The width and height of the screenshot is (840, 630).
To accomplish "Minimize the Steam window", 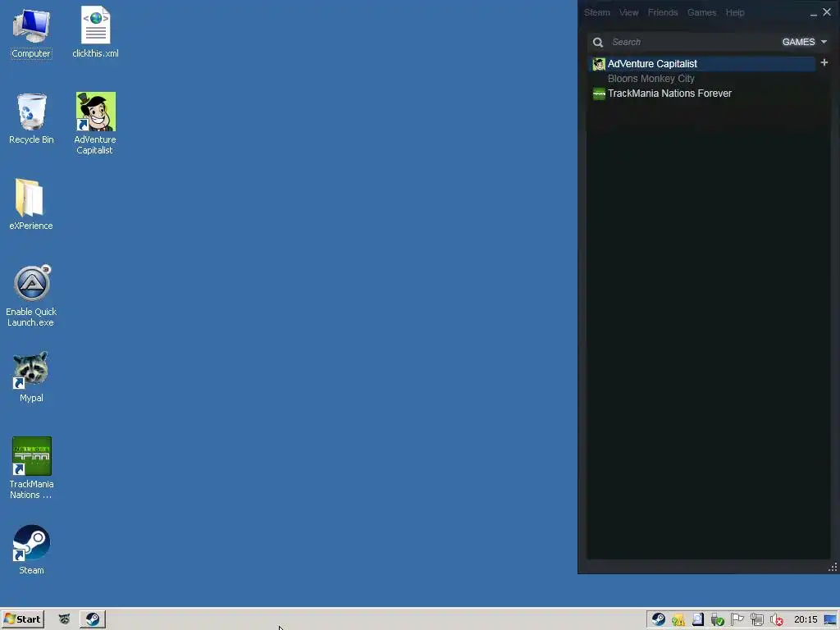I will (813, 13).
